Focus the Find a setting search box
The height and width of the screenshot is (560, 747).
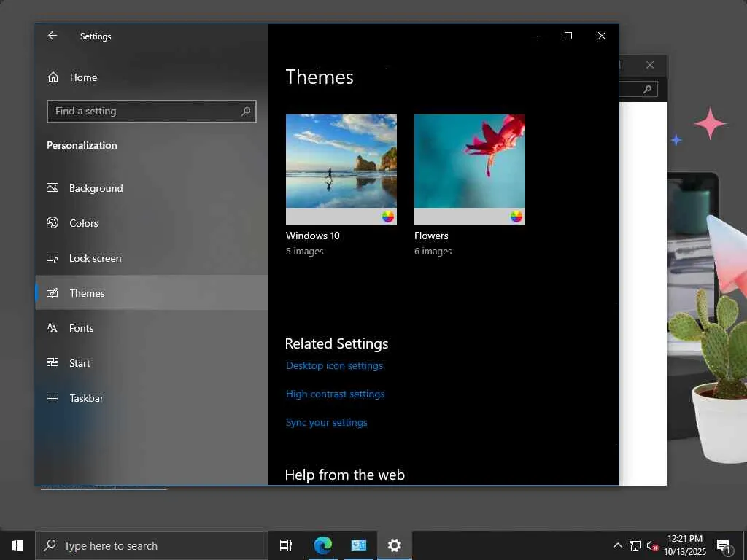point(152,112)
